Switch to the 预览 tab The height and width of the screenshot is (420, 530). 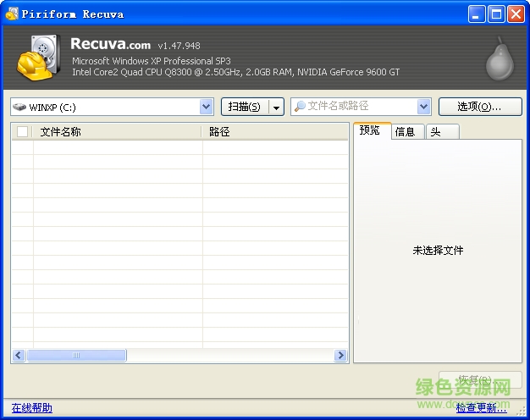click(x=370, y=130)
